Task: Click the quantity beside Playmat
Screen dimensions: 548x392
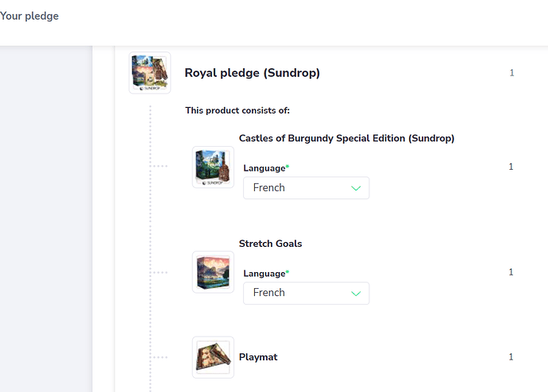Action: click(511, 357)
